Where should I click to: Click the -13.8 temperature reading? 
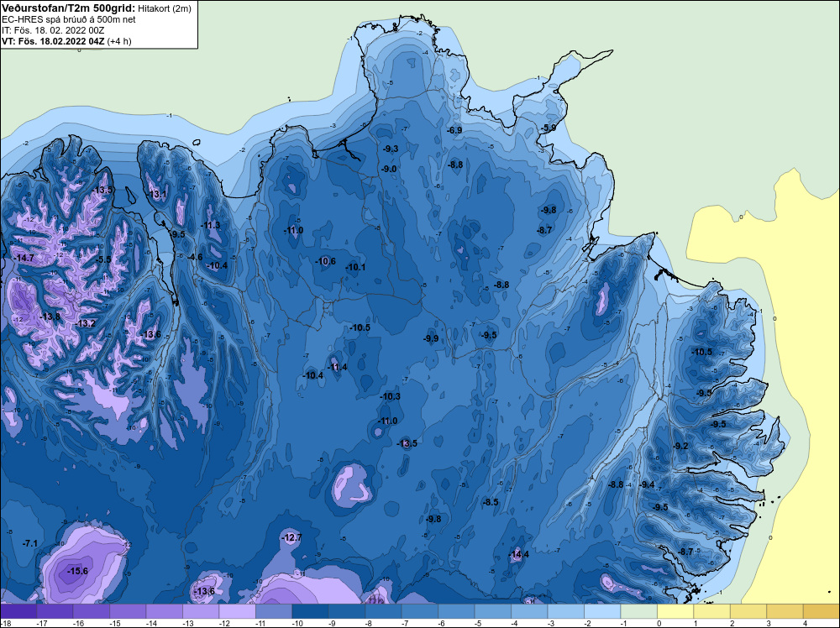50,317
